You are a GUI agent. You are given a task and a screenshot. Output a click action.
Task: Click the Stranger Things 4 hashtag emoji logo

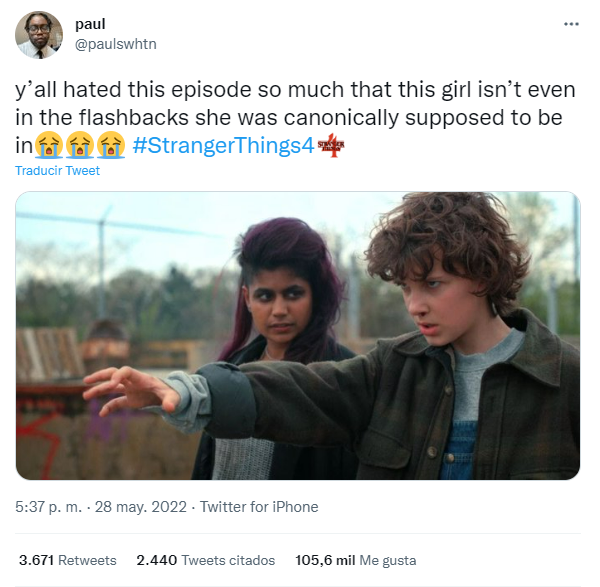pyautogui.click(x=331, y=145)
